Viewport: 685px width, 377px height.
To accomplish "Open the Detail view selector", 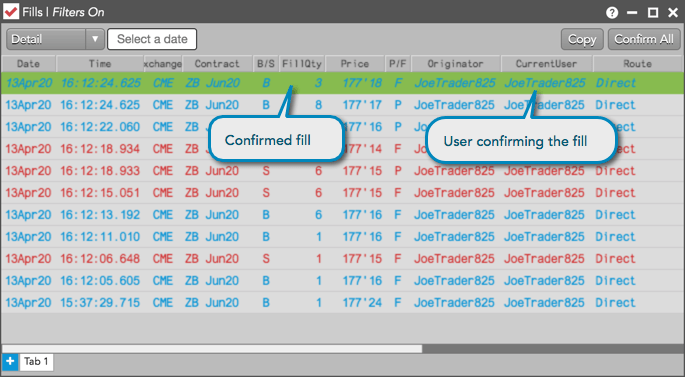I will [55, 39].
